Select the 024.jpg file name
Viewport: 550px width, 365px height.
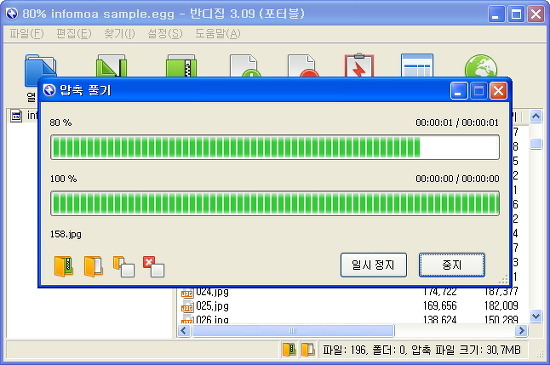point(212,292)
